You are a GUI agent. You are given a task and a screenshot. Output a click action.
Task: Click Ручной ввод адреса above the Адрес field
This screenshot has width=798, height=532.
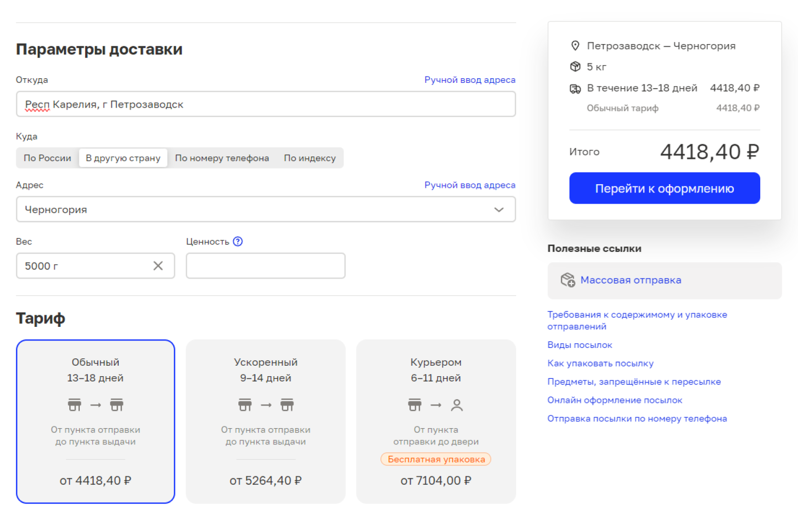pyautogui.click(x=470, y=185)
